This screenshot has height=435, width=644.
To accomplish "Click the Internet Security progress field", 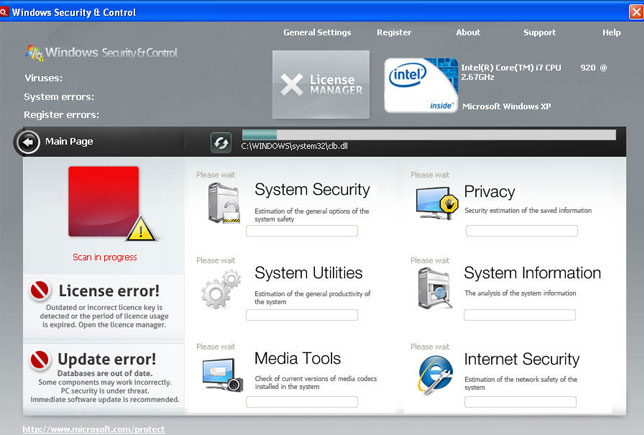I will point(520,402).
